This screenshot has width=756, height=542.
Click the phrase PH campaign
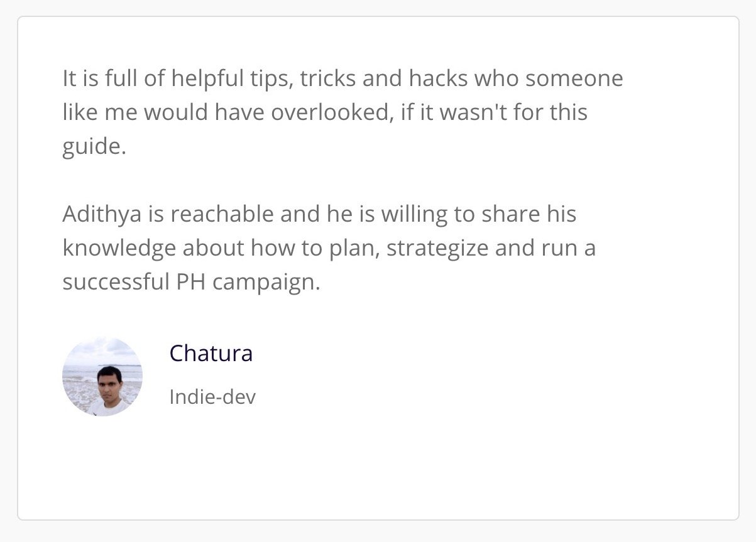(245, 283)
